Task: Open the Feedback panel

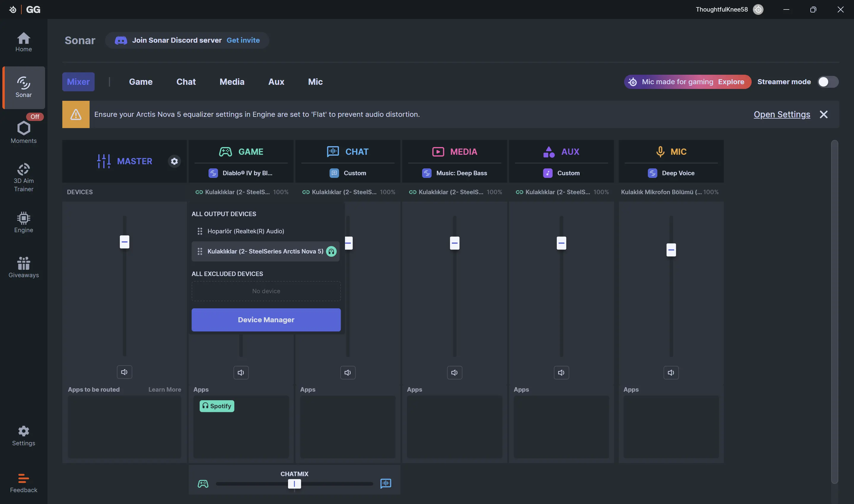Action: (23, 483)
